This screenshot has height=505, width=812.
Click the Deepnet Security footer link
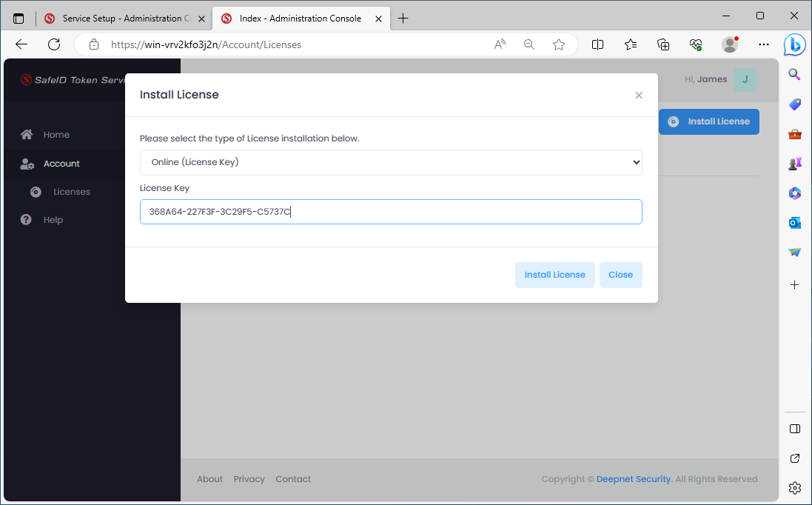click(x=634, y=479)
